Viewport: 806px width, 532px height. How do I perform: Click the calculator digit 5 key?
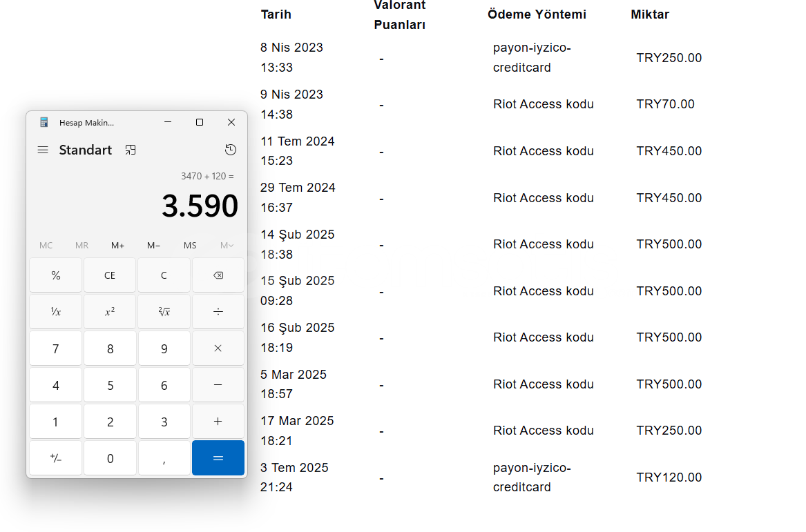pos(110,384)
